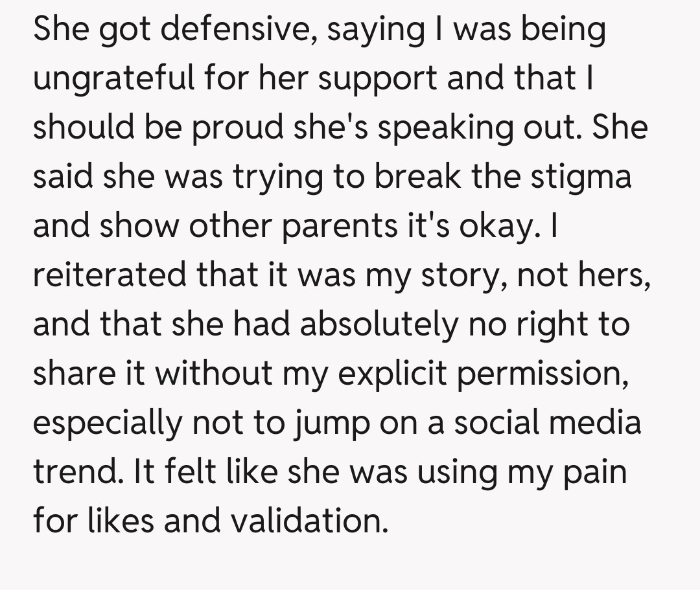This screenshot has height=590, width=700.
Task: Click on the word "absolutely"
Action: 378,324
